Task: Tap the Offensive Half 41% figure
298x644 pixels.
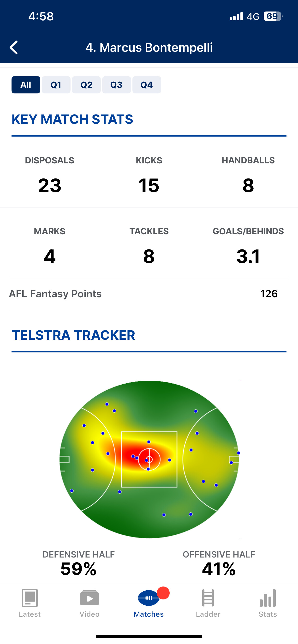Action: [x=219, y=569]
